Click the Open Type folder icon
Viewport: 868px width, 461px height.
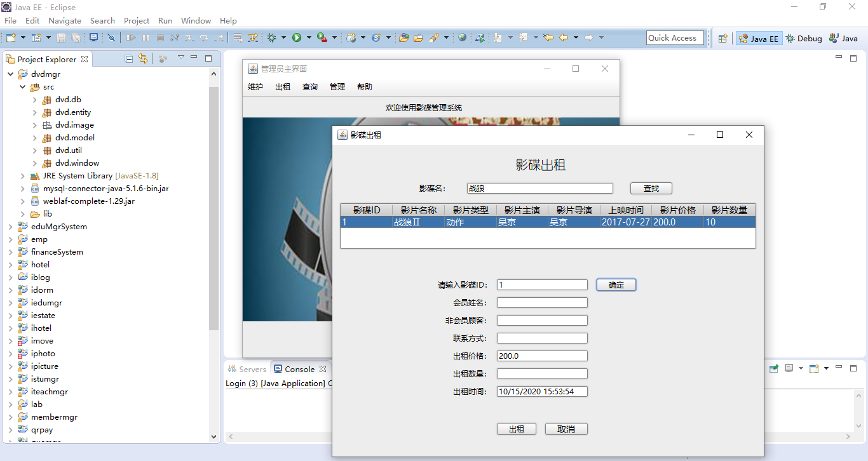[x=403, y=38]
